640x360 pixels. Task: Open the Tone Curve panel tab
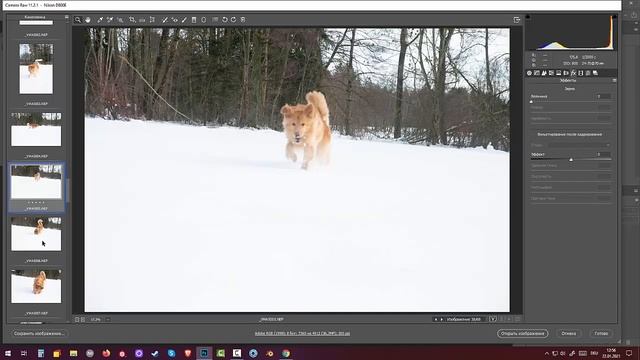(x=537, y=73)
